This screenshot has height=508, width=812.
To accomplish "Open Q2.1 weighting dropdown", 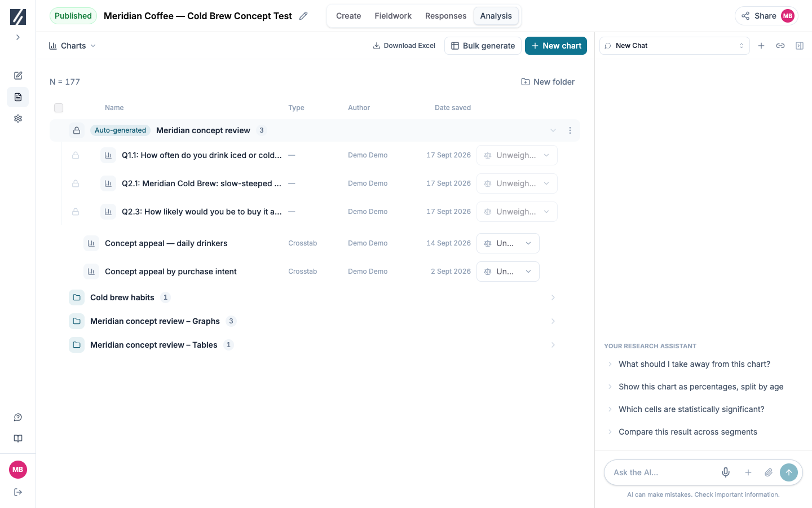I will (517, 183).
